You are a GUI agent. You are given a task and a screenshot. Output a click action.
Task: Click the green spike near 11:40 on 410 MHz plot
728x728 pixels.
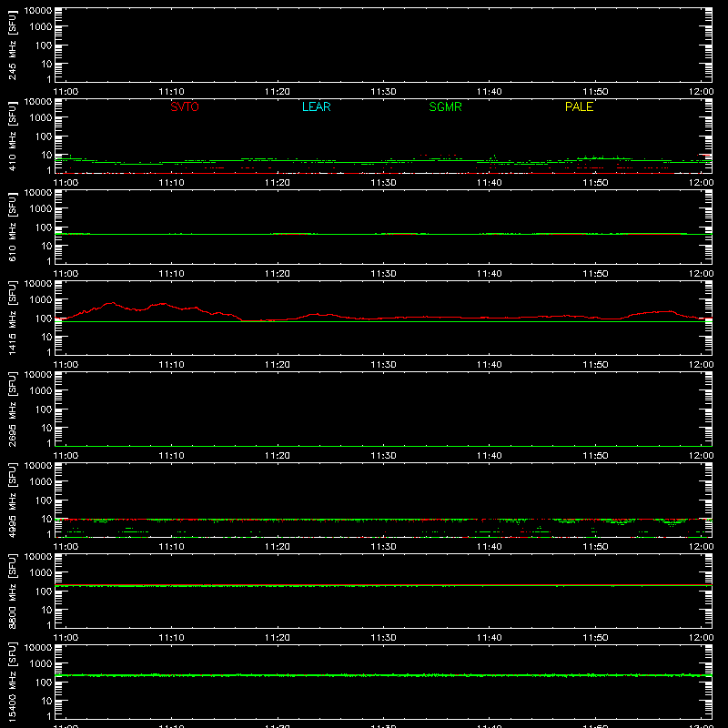tap(494, 157)
